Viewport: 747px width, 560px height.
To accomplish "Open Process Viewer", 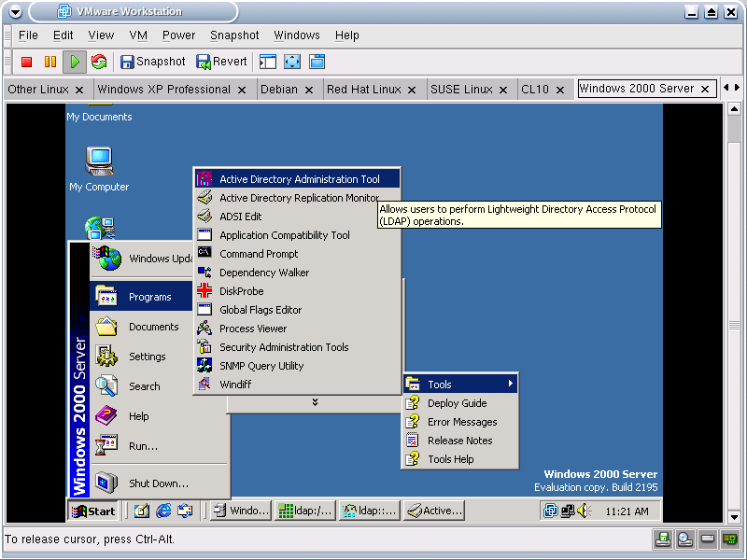I will [298, 329].
